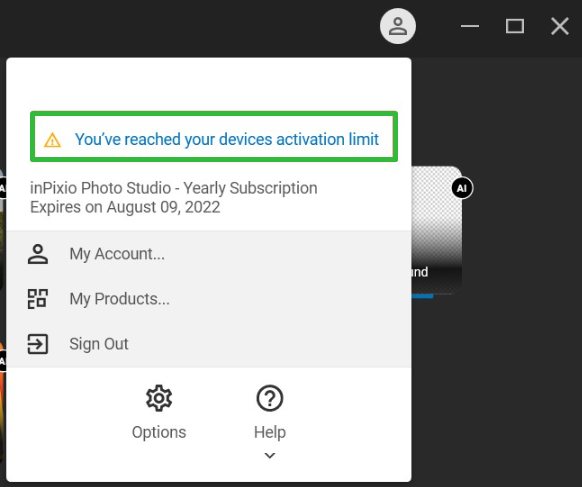Click the AI badge on background thumbnail

pyautogui.click(x=462, y=188)
